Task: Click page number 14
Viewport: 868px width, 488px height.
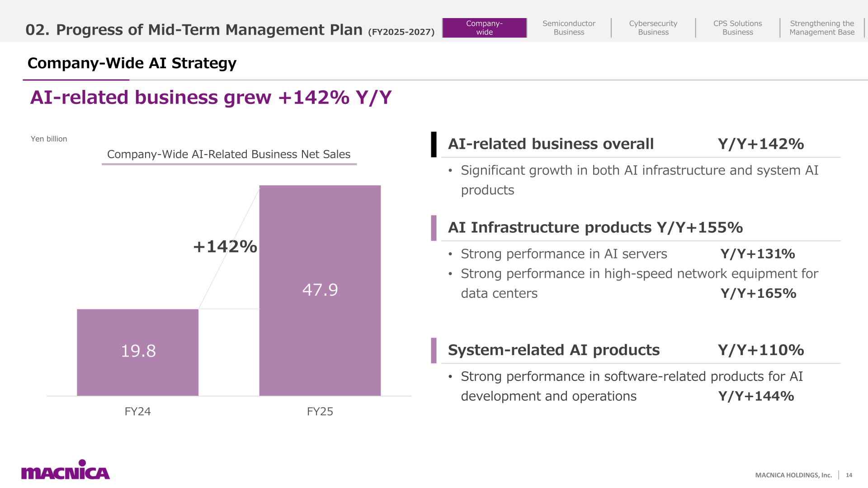Action: pyautogui.click(x=849, y=475)
